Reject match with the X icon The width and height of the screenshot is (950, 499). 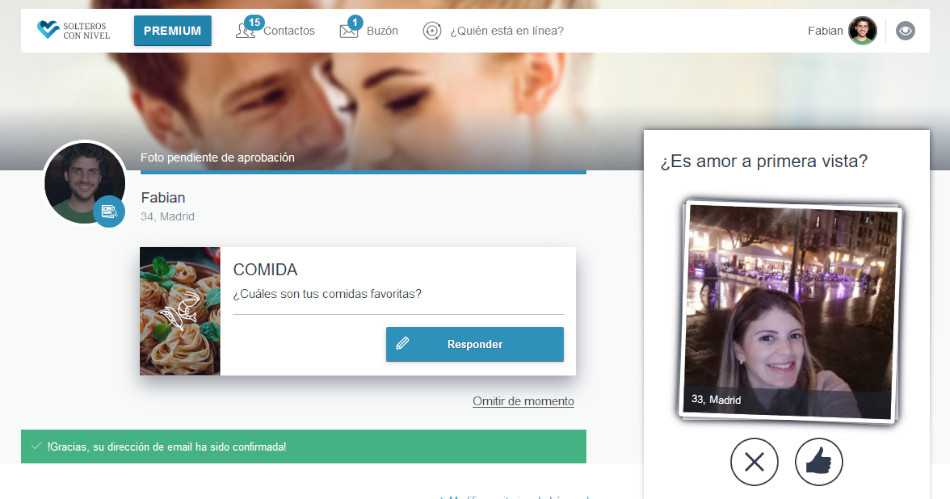point(754,462)
